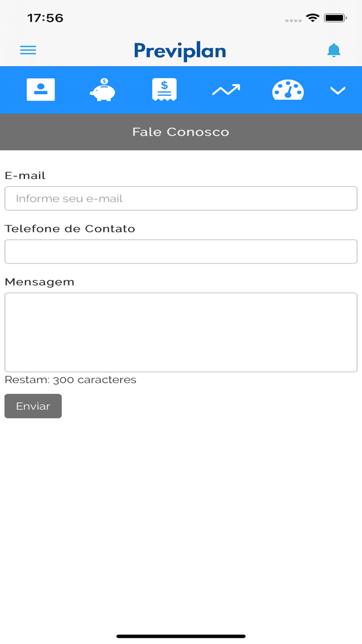Image resolution: width=362 pixels, height=644 pixels.
Task: Click the Previplan logo
Action: tap(180, 51)
